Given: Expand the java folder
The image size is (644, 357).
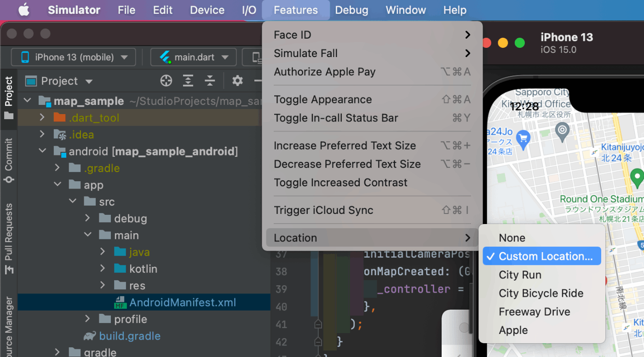Looking at the screenshot, I should click(103, 252).
